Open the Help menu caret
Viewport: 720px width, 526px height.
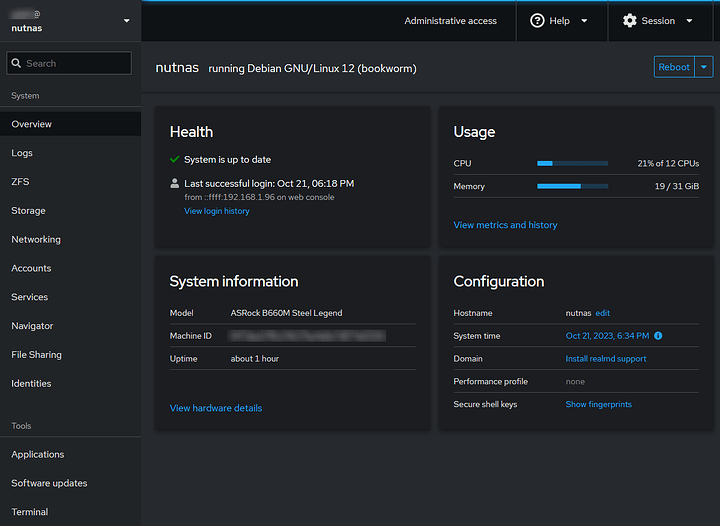(584, 21)
